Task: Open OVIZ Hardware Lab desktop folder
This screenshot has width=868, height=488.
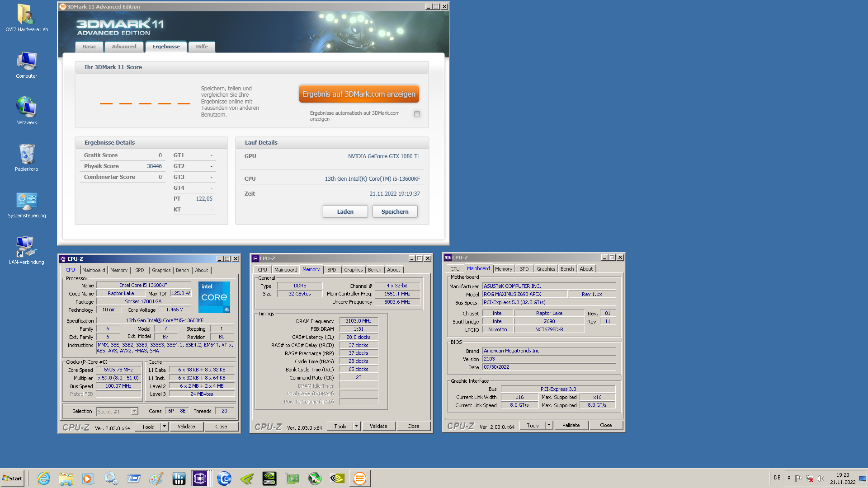Action: (26, 18)
